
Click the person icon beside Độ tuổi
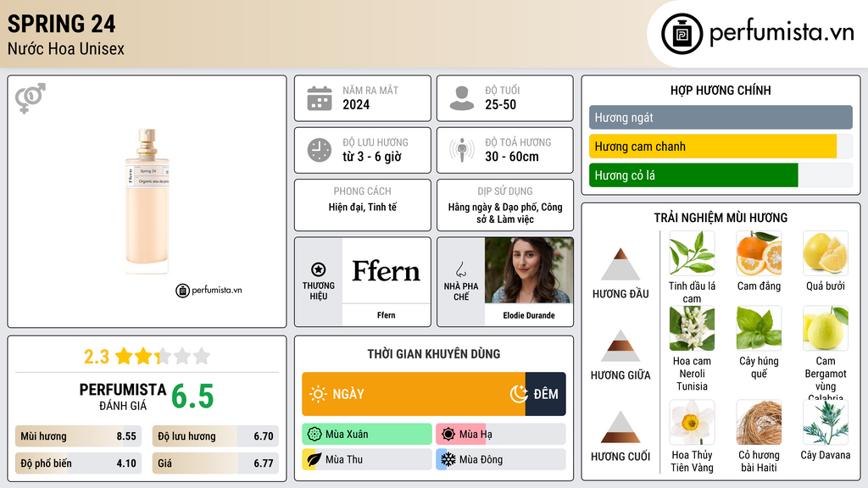[462, 98]
